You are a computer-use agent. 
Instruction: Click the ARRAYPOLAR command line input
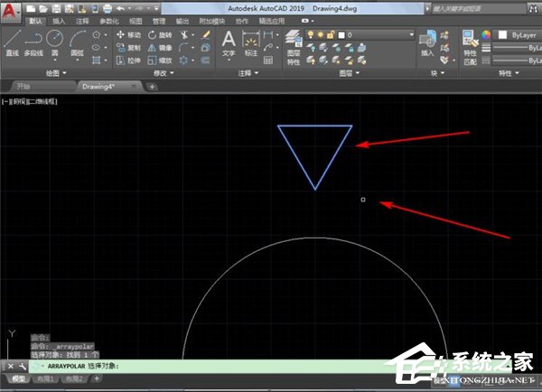[x=271, y=367]
